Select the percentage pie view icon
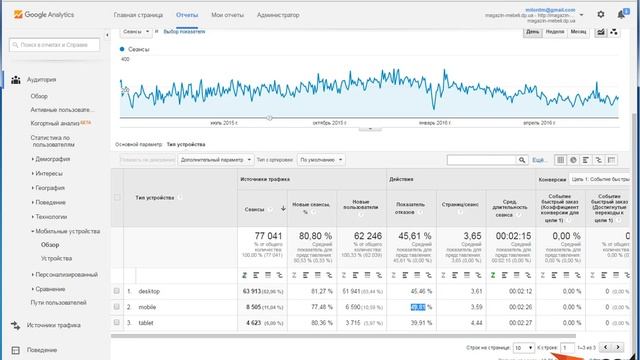 pyautogui.click(x=573, y=160)
